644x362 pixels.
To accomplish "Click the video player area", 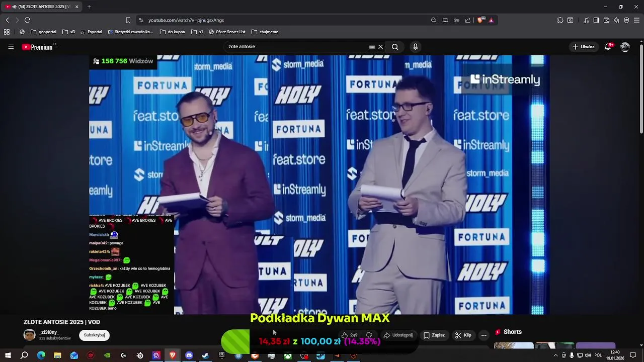I will tap(319, 185).
